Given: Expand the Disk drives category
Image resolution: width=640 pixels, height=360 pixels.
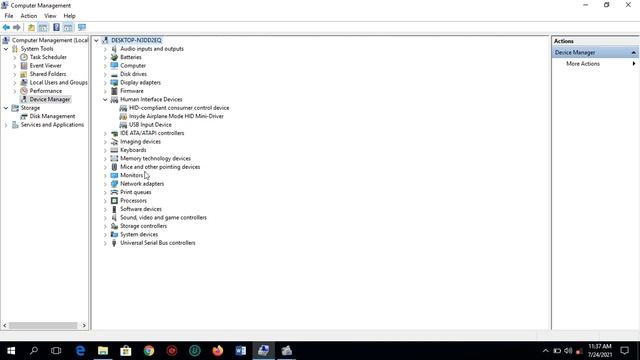Looking at the screenshot, I should pos(105,74).
